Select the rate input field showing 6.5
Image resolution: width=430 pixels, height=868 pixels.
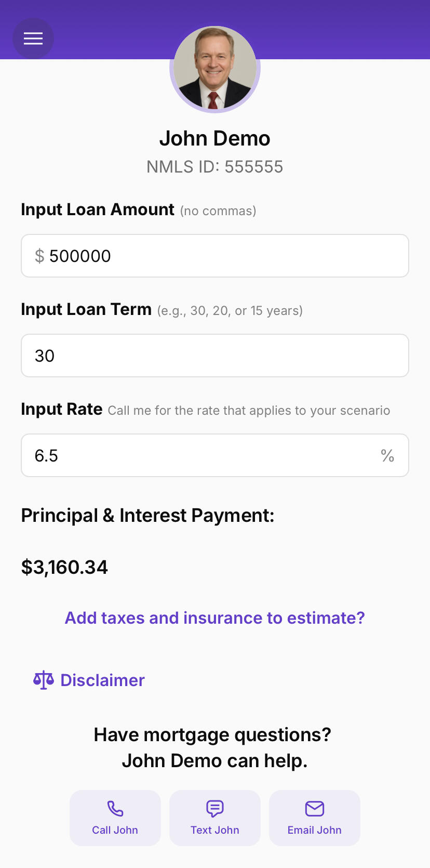click(x=203, y=455)
